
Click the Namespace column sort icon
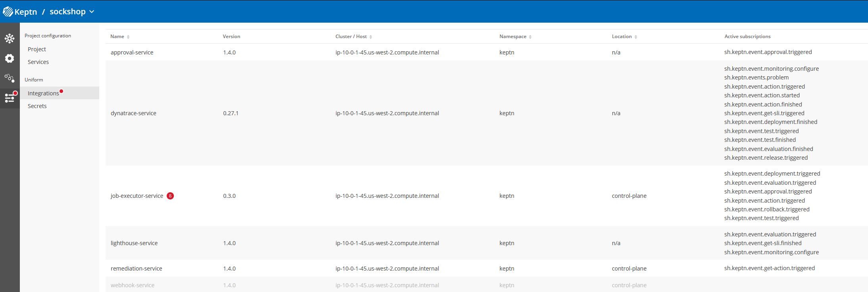(x=530, y=37)
